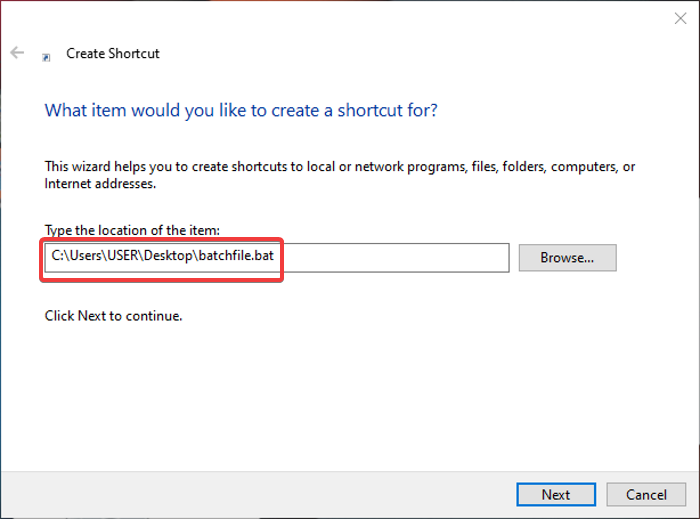The width and height of the screenshot is (700, 519).
Task: Close the Create Shortcut dialog
Action: click(680, 18)
